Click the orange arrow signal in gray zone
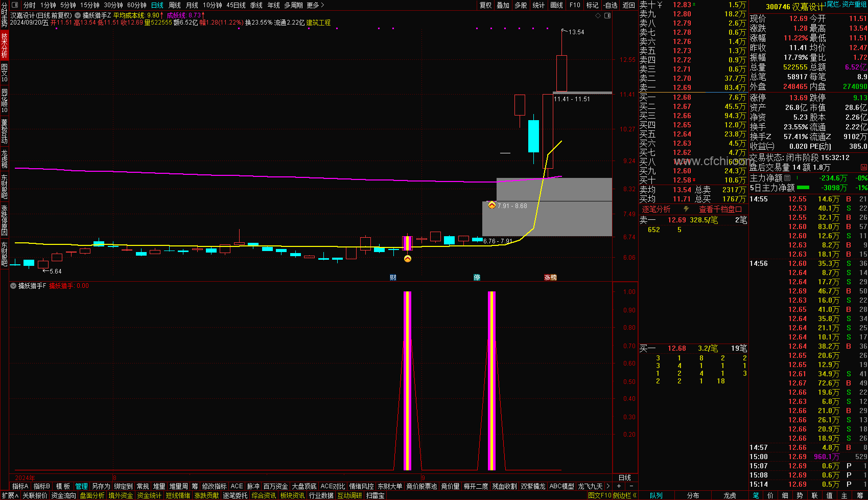Viewport: 868px width, 500px height. (491, 205)
